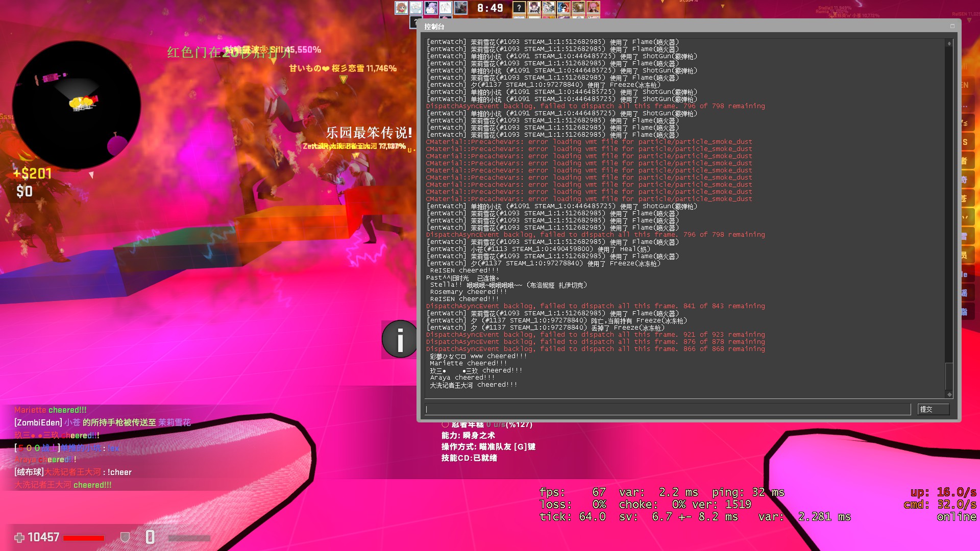Focus the console command input field

(x=668, y=409)
